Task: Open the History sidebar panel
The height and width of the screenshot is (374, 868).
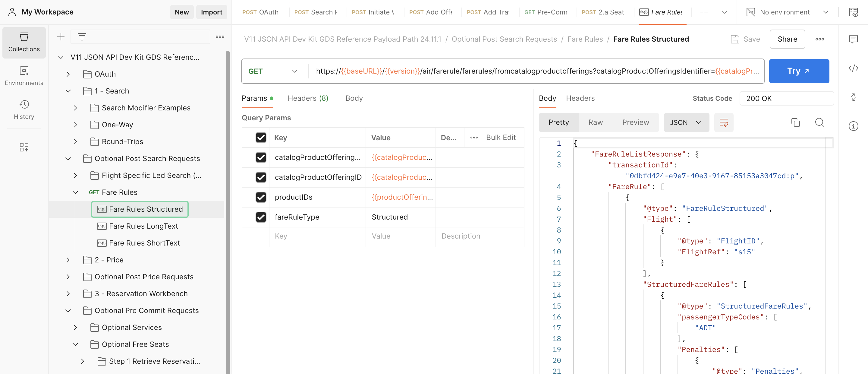Action: point(24,109)
